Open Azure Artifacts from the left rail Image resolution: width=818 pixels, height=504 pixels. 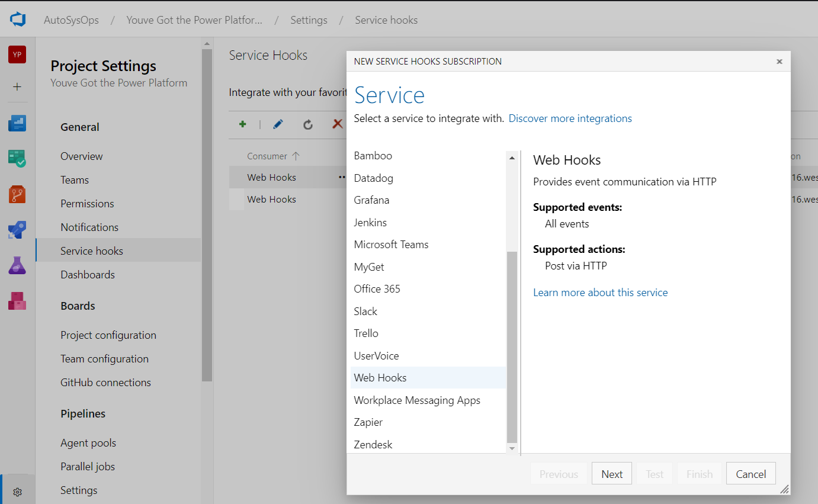[17, 301]
